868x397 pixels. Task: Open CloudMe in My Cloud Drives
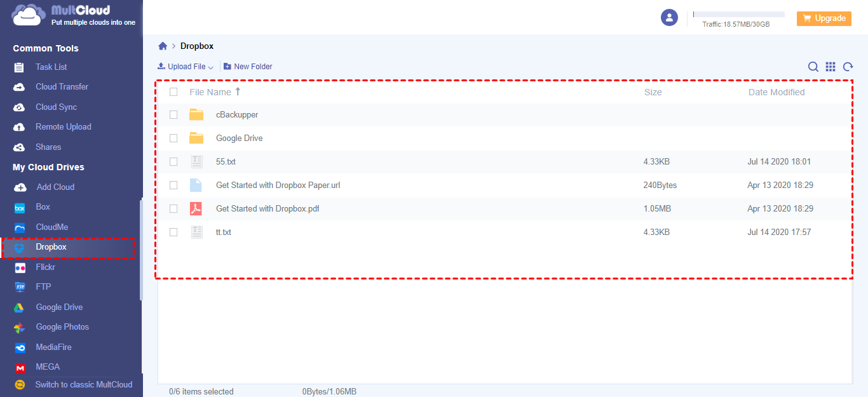51,227
